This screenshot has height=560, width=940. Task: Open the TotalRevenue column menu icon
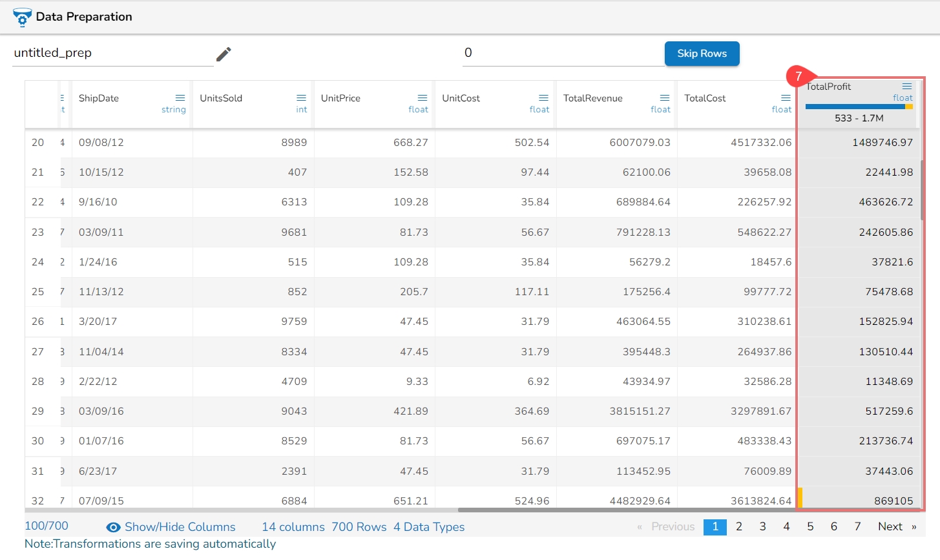(665, 98)
